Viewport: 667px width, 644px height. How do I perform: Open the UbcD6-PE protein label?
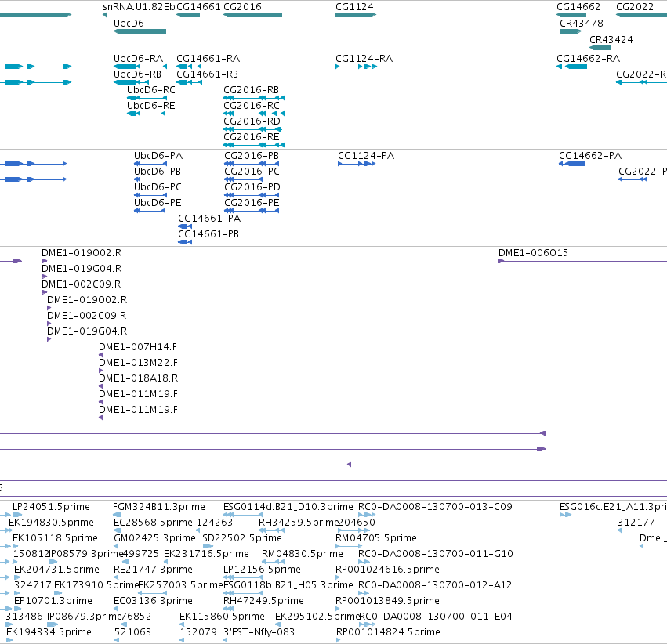[158, 203]
